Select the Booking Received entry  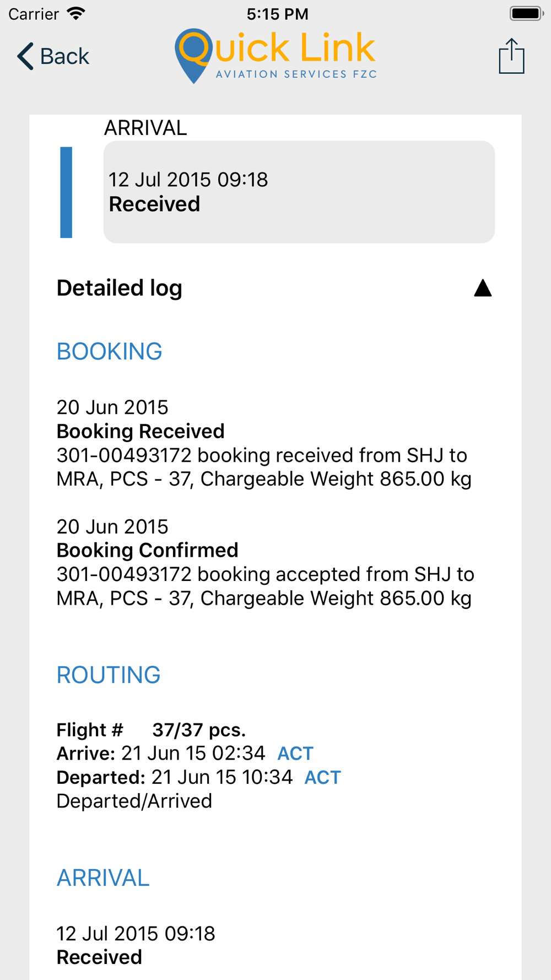(x=264, y=443)
